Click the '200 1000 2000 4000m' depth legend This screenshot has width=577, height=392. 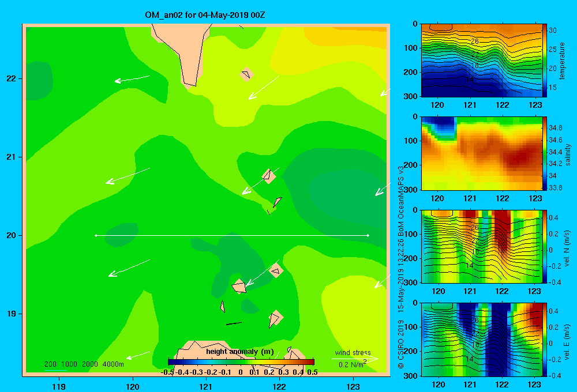[x=84, y=364]
